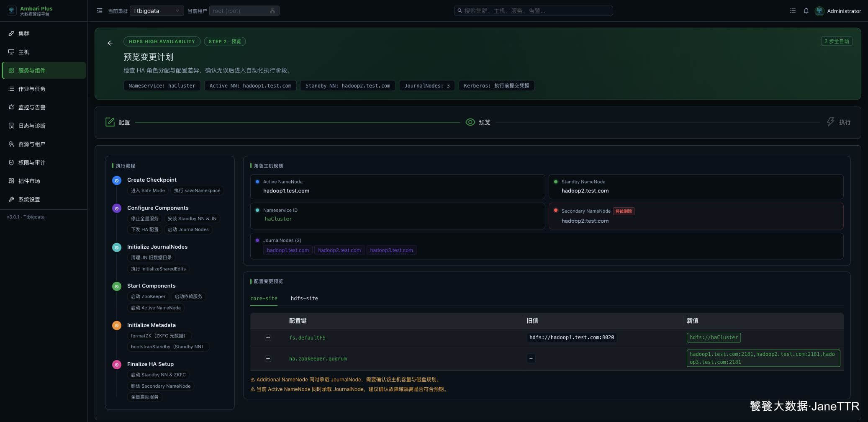
Task: Open 主机 in the sidebar
Action: 44,52
